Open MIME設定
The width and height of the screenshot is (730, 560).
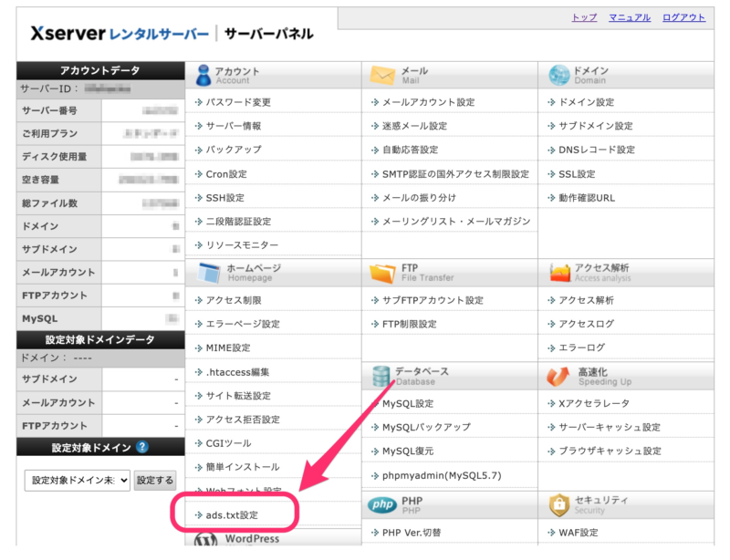click(228, 347)
